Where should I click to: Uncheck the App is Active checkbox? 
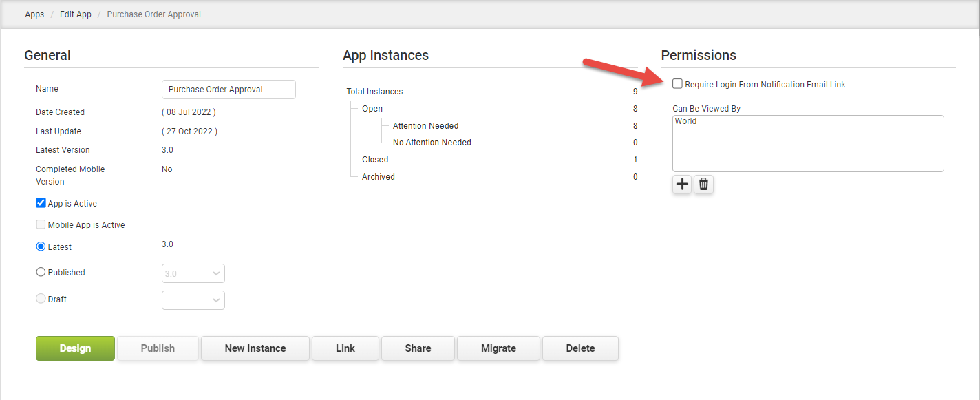41,203
